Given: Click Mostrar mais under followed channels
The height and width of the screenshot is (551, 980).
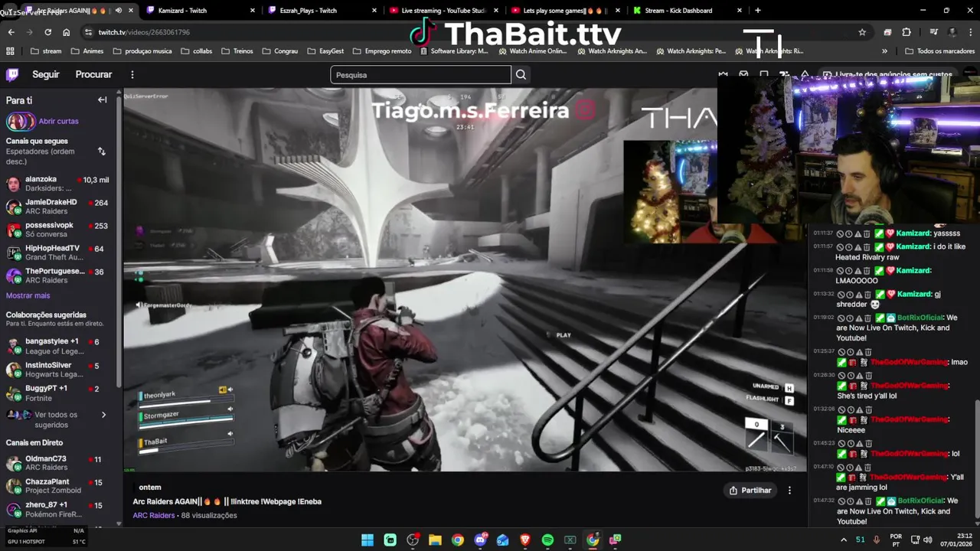Looking at the screenshot, I should (x=28, y=295).
